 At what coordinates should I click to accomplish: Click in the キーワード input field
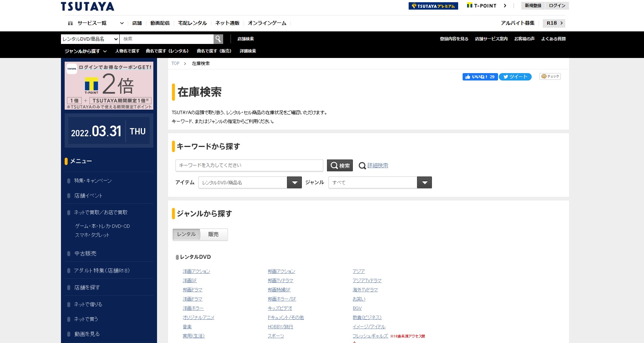click(x=249, y=165)
